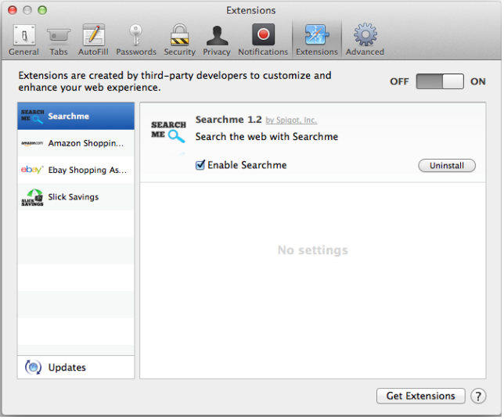The image size is (504, 420).
Task: Open AutoFill preferences with the pencil icon
Action: (x=94, y=40)
